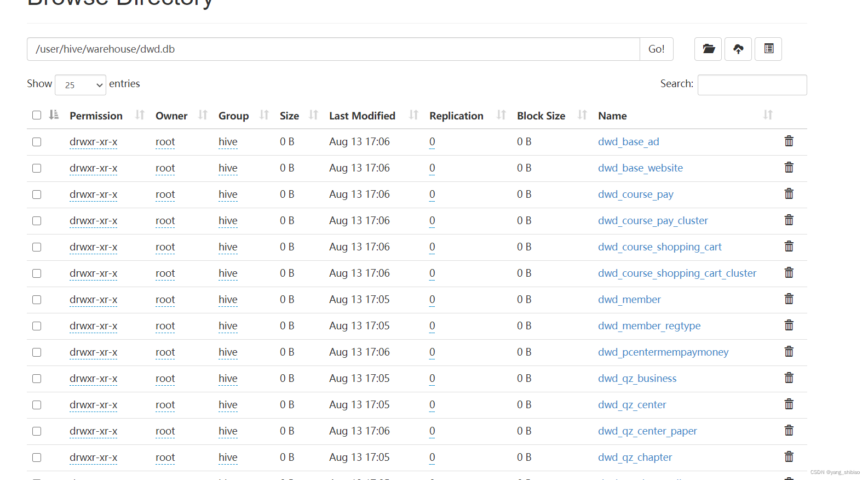Open the dwd_course_shopping_cart_cluster directory link

(x=677, y=273)
